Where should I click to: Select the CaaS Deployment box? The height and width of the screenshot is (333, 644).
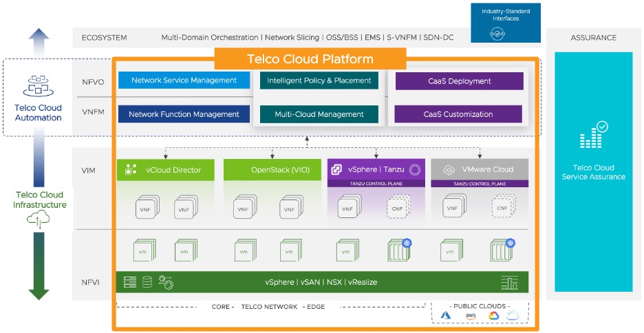pos(459,81)
